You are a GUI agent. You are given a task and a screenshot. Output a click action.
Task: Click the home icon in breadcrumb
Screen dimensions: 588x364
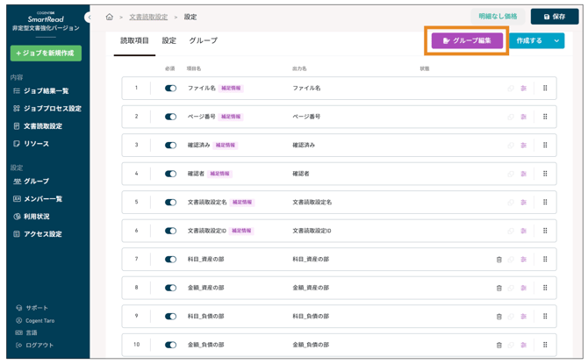(109, 17)
